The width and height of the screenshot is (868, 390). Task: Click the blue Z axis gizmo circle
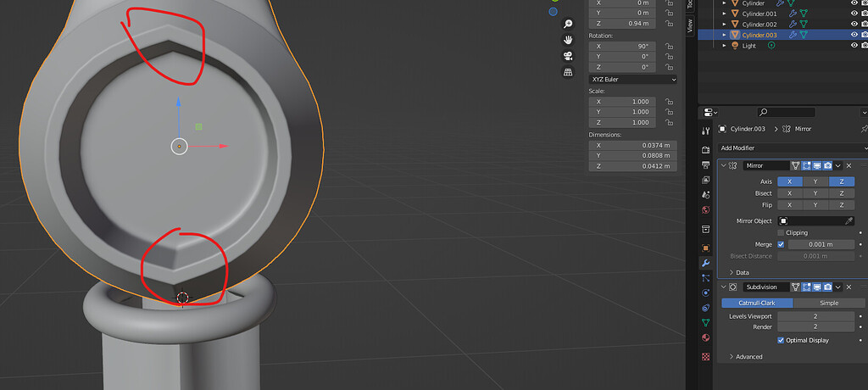[x=553, y=12]
